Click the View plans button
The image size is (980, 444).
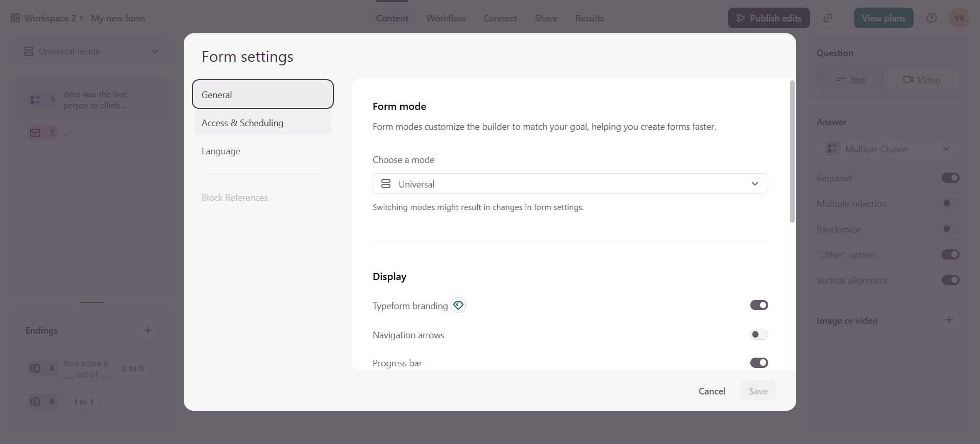click(x=884, y=18)
